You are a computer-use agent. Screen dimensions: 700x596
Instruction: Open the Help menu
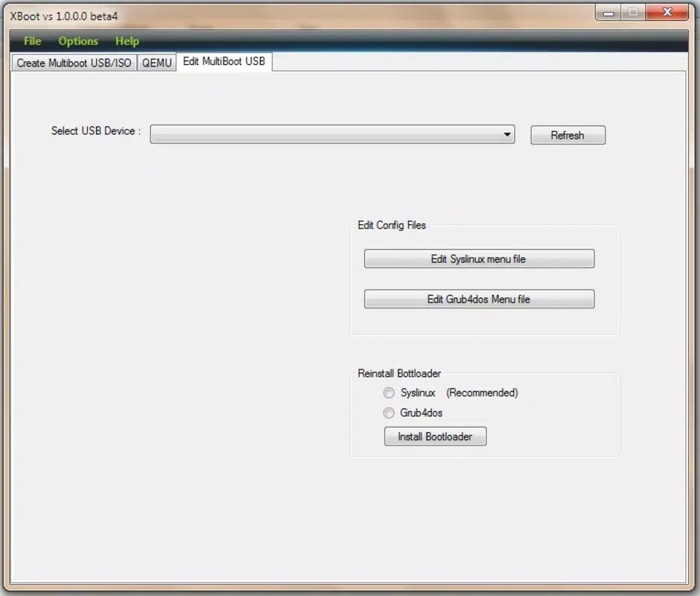point(127,41)
